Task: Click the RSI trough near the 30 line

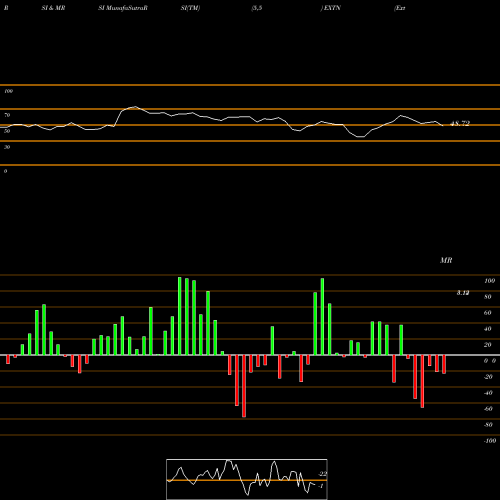Action: point(360,136)
